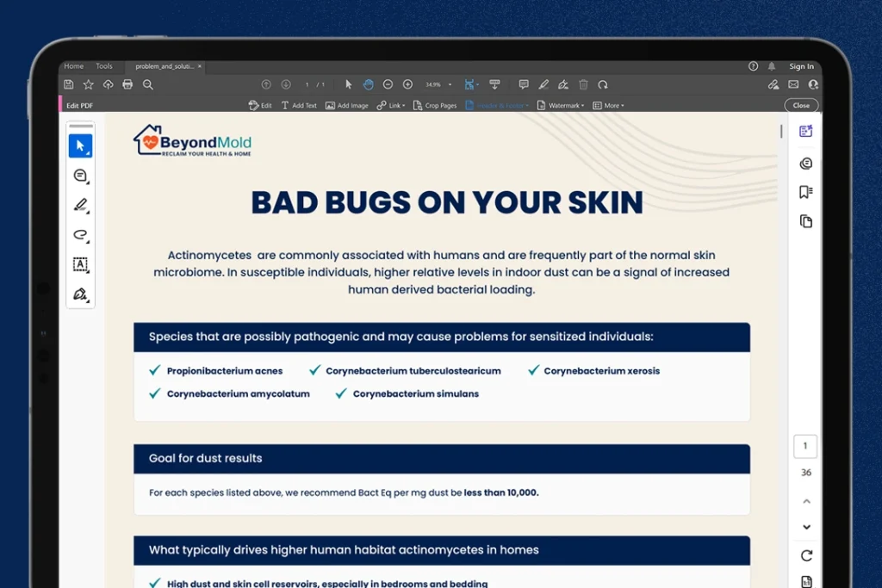Select the fill and sign pen tool
The width and height of the screenshot is (882, 588).
[80, 294]
